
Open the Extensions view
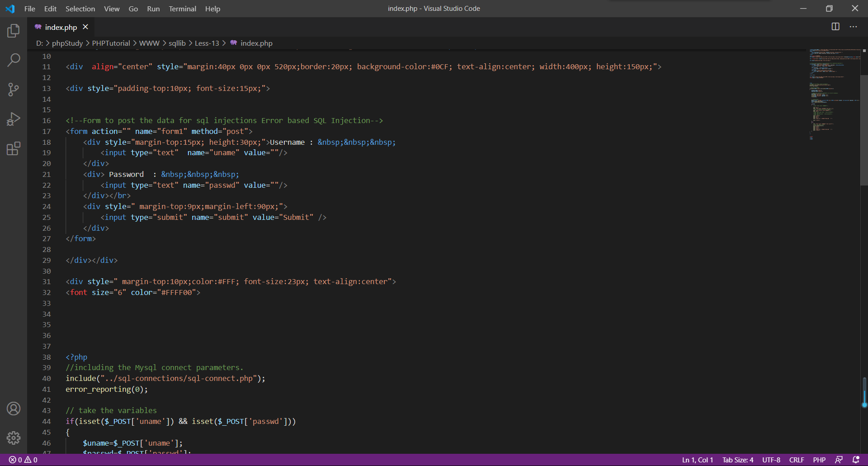(x=14, y=148)
